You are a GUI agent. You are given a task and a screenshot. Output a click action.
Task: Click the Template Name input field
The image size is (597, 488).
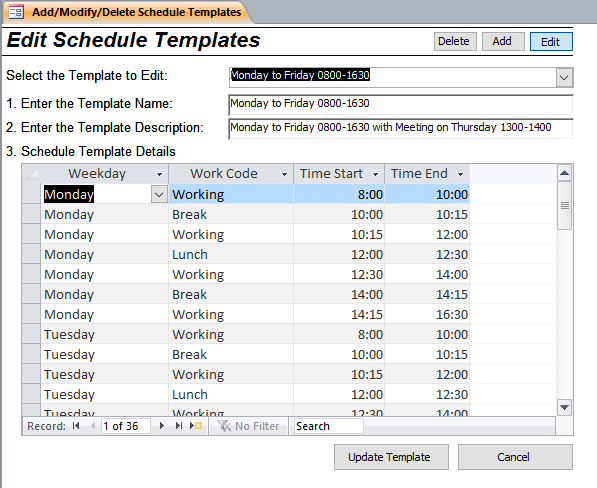401,104
